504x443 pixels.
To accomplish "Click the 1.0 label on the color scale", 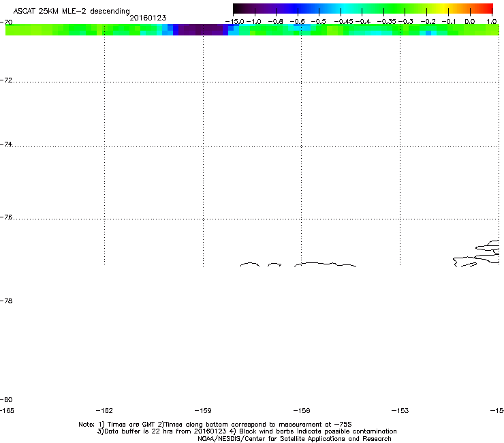I will tap(492, 22).
